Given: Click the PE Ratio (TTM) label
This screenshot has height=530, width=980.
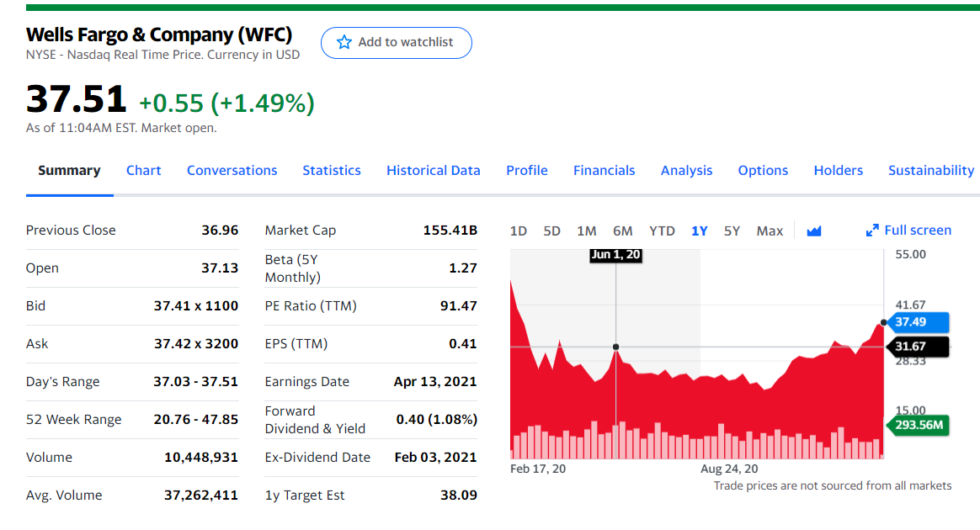Looking at the screenshot, I should 311,306.
